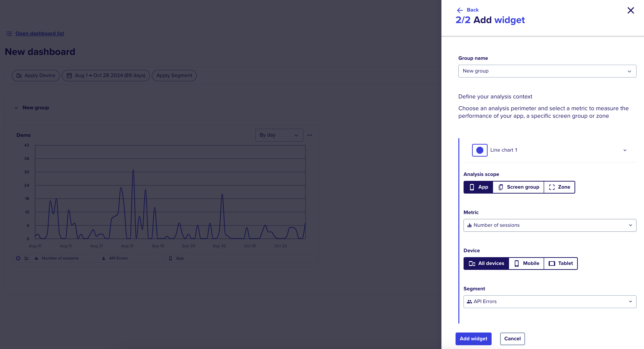This screenshot has height=349, width=644.
Task: Open the Group name dropdown
Action: (x=547, y=71)
